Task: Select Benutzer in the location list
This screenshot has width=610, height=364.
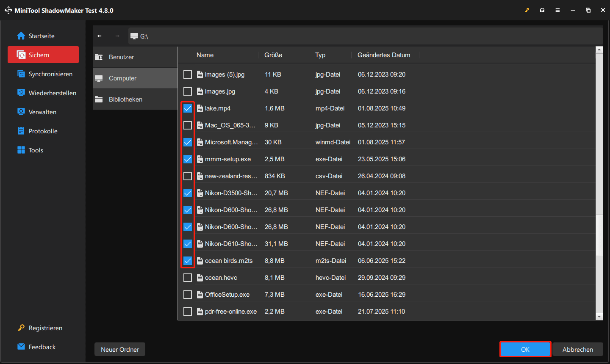Action: [121, 57]
